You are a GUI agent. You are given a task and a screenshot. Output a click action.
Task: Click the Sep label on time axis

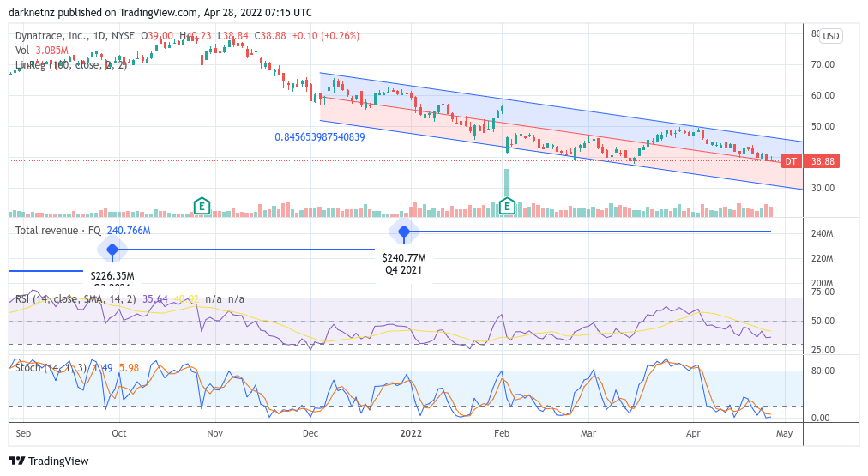click(x=23, y=433)
